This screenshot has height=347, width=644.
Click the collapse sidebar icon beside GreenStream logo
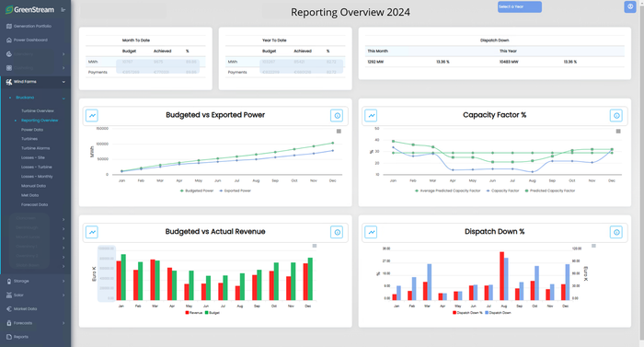click(x=63, y=9)
